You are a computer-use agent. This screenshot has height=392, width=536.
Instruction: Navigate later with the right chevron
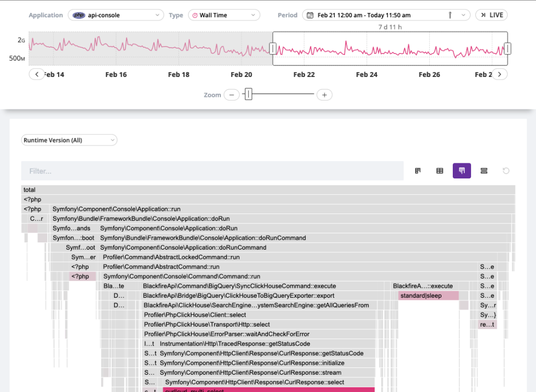point(499,74)
